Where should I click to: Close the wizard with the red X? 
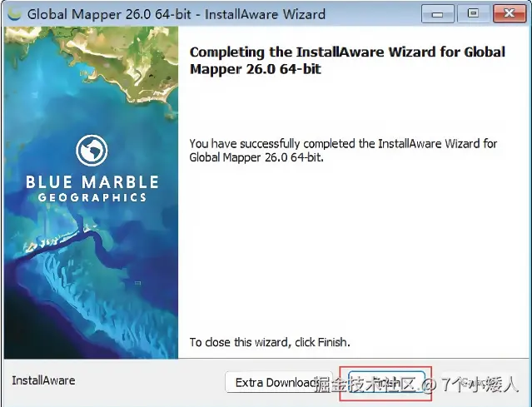[x=510, y=14]
